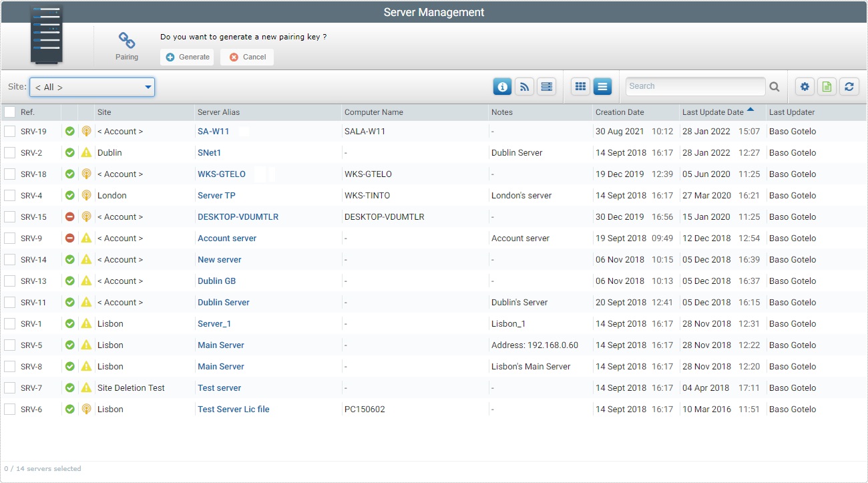
Task: Open the RSS feed icon
Action: click(x=524, y=86)
